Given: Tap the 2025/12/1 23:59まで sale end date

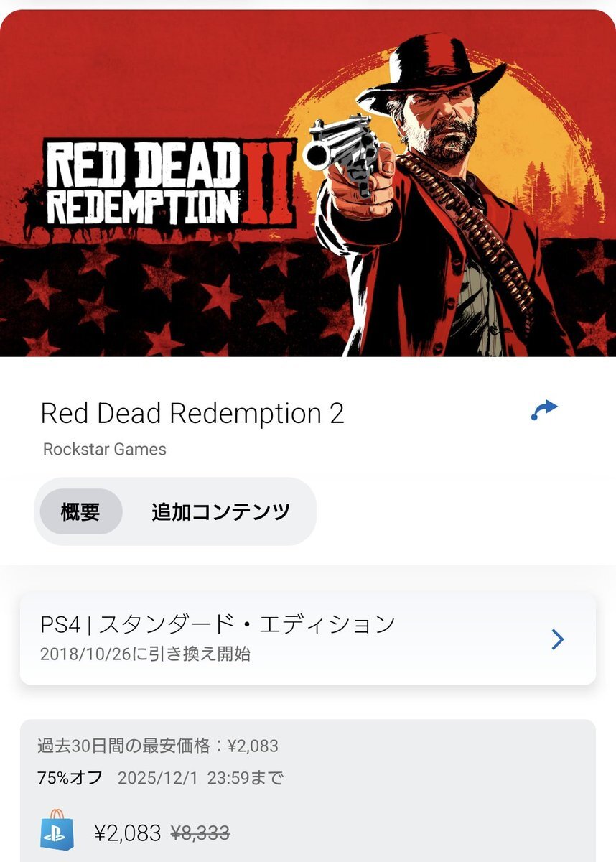Looking at the screenshot, I should [x=200, y=778].
